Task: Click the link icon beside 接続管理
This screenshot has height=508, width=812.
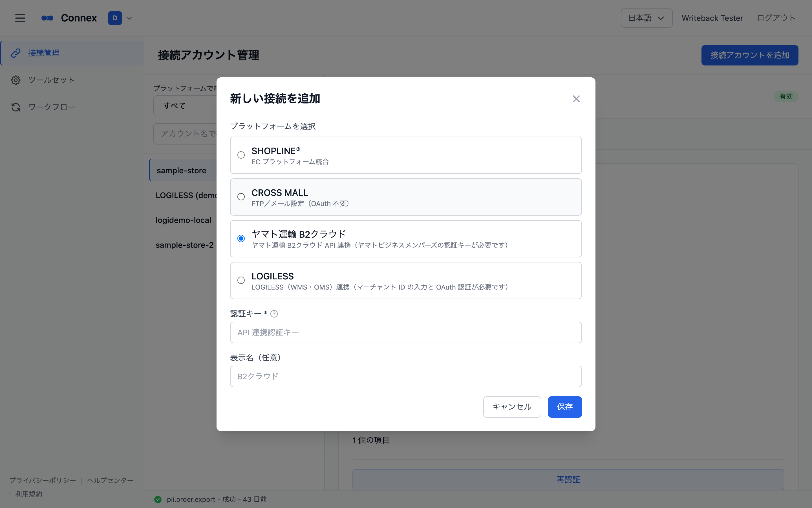Action: [16, 53]
